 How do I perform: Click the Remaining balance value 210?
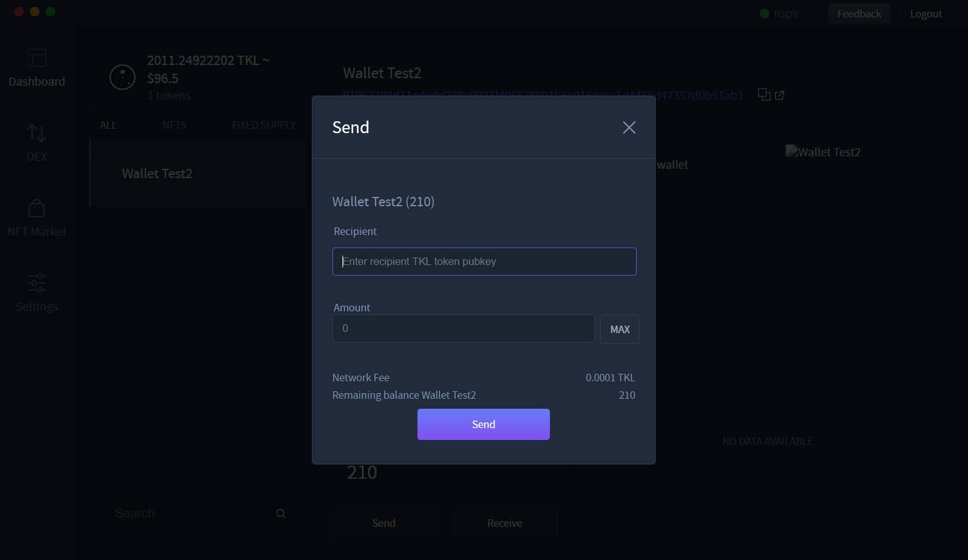[627, 395]
